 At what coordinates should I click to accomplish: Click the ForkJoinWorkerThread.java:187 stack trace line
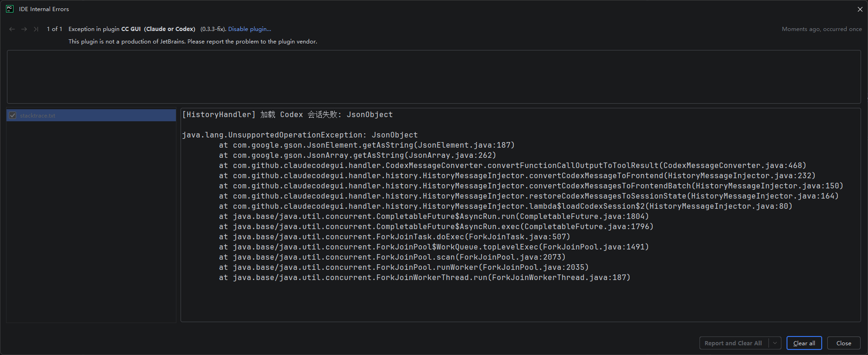425,278
